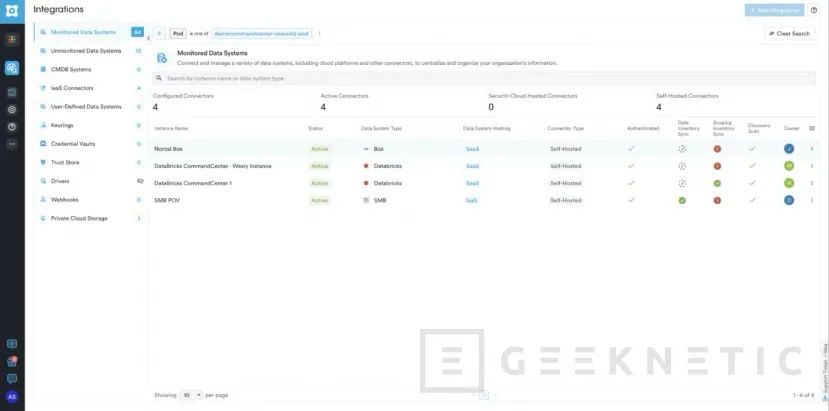Image resolution: width=829 pixels, height=411 pixels.
Task: Click SaaS link for Norcal Box
Action: 472,149
